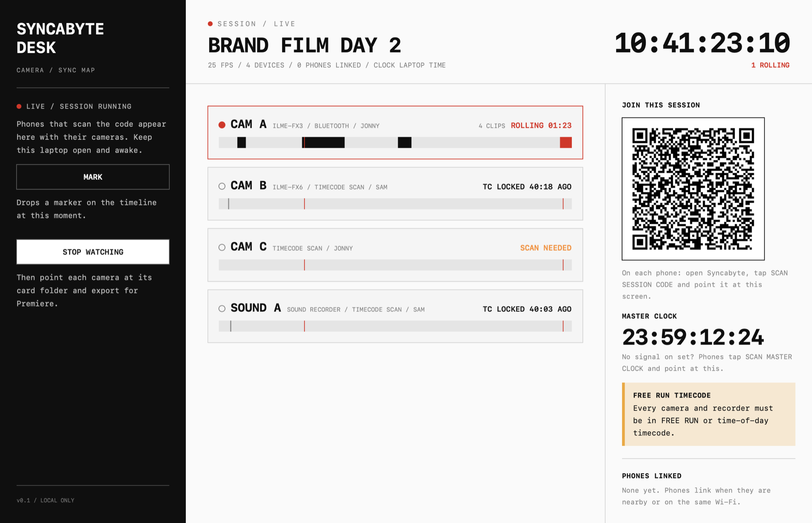Click the CAM B timeline bar
Viewport: 812px width, 523px height.
[395, 204]
